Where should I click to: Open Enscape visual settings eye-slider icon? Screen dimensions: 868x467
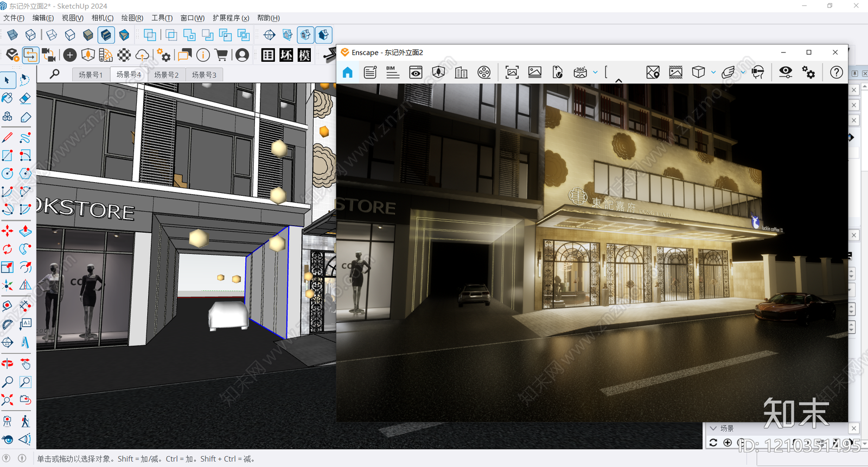pos(786,72)
